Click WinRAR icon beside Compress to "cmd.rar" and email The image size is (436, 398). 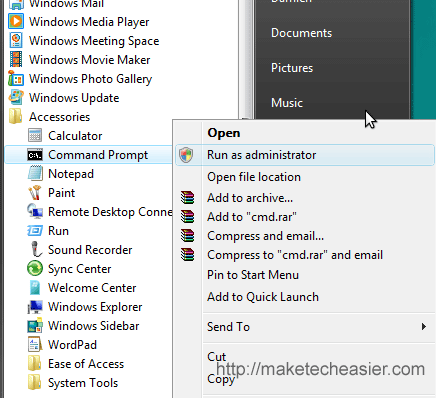tap(187, 255)
